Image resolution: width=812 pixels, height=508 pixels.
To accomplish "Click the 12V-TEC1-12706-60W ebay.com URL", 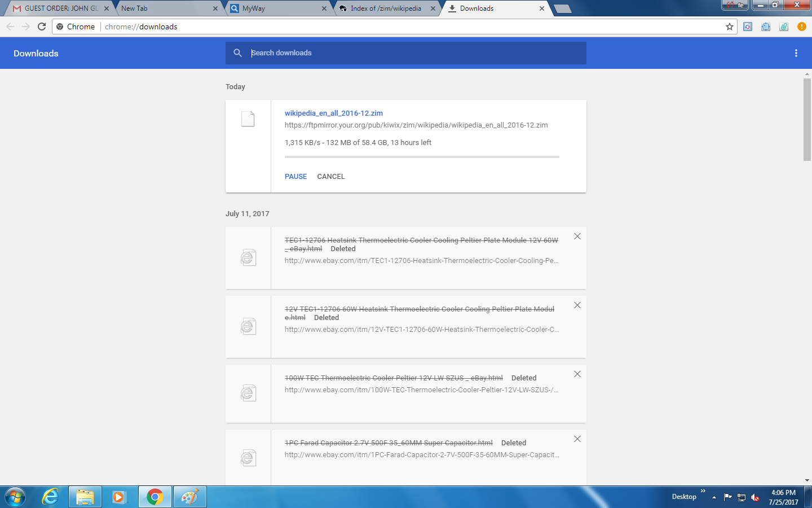I will click(x=422, y=330).
